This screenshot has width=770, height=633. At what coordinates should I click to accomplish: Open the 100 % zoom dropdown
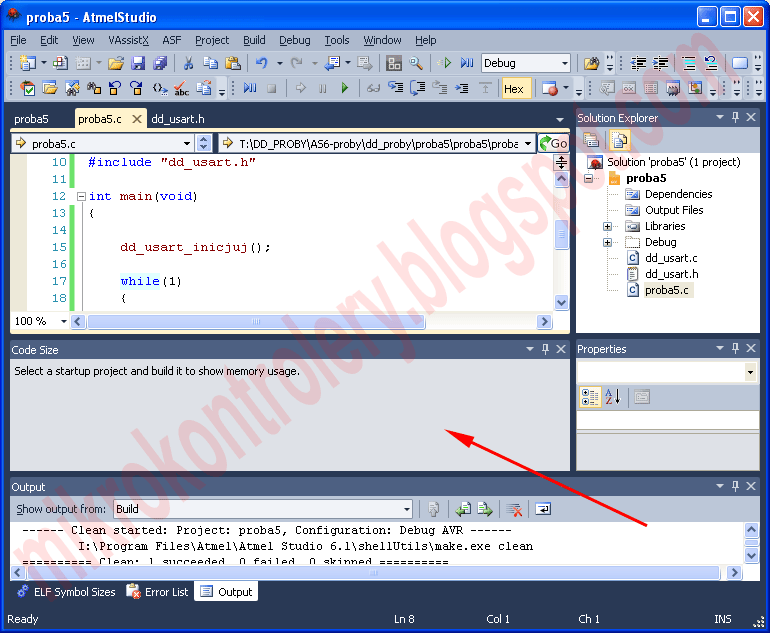coord(63,321)
